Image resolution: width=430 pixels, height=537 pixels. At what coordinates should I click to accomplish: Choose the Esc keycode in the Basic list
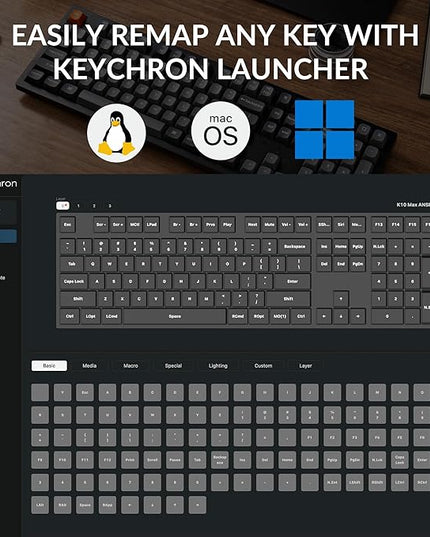[85, 392]
